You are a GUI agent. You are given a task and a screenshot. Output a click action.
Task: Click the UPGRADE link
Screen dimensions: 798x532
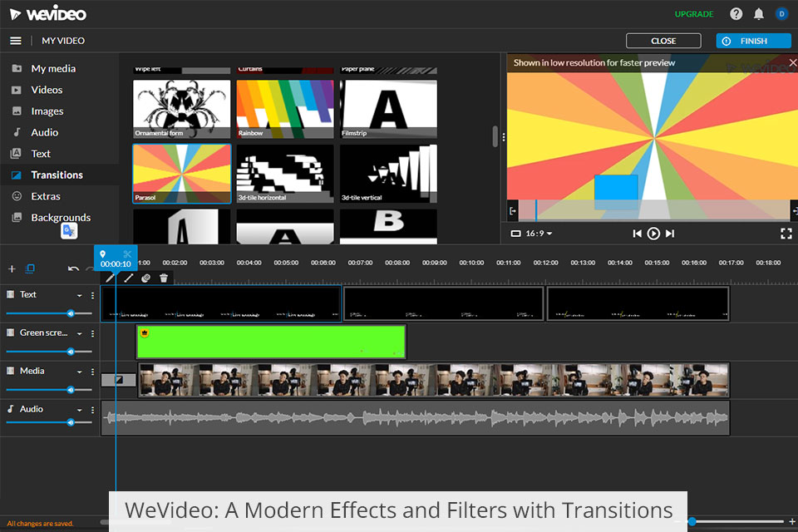[693, 14]
